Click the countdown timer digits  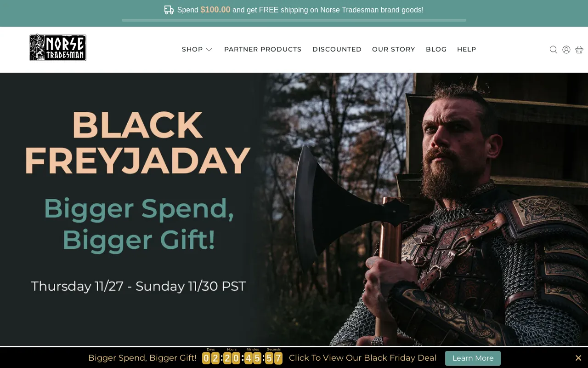[x=242, y=358]
